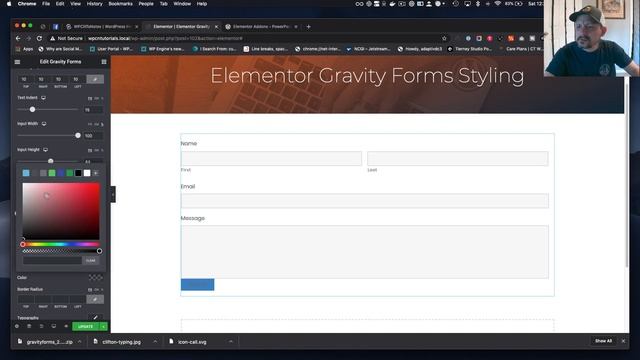Screen dimensions: 640x360
Task: Adjust the Input Width slider handle
Action: pyautogui.click(x=78, y=136)
